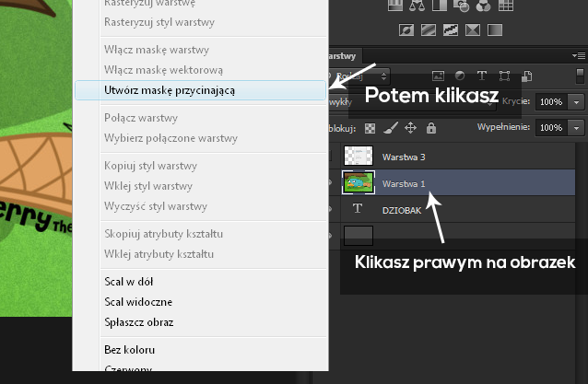Add a Photo Filter adjustment layer

pyautogui.click(x=461, y=6)
